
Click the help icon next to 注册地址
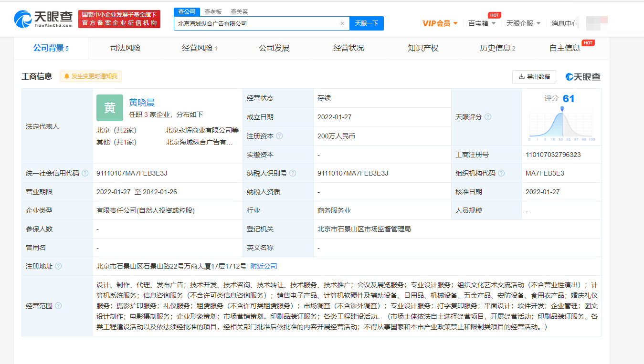click(58, 266)
